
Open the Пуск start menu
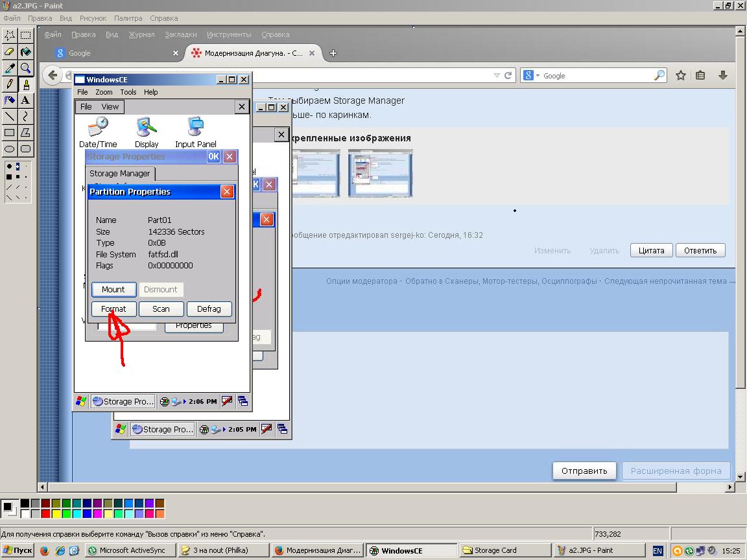18,550
